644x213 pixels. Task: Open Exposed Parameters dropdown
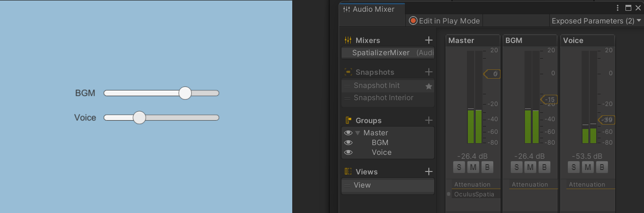click(x=596, y=21)
